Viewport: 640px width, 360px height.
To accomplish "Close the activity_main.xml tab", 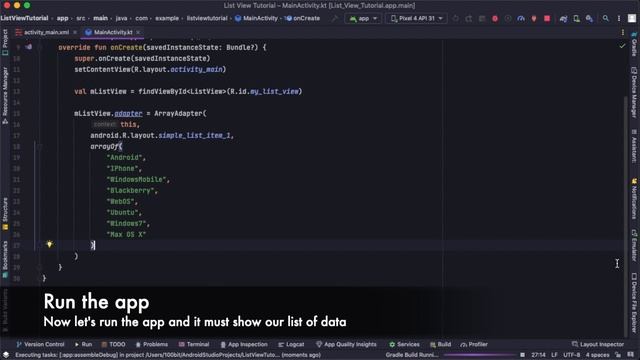I will tap(75, 32).
